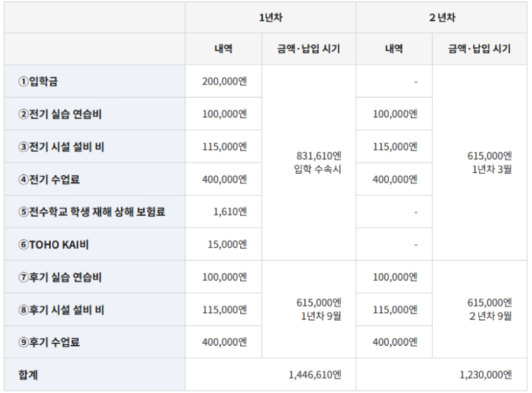Select the 1,610엔 insurance amount cell

click(231, 212)
